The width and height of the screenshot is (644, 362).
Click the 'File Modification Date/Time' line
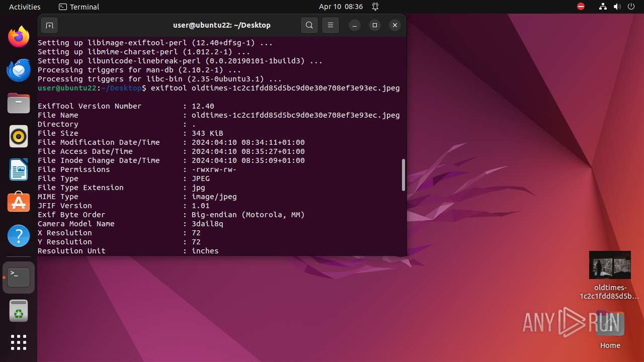171,142
